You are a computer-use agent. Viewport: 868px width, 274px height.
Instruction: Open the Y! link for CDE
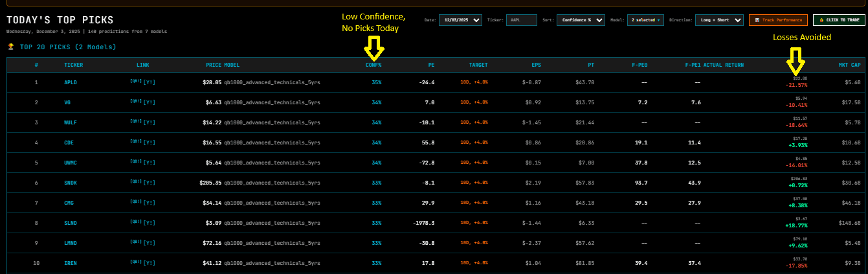point(149,143)
